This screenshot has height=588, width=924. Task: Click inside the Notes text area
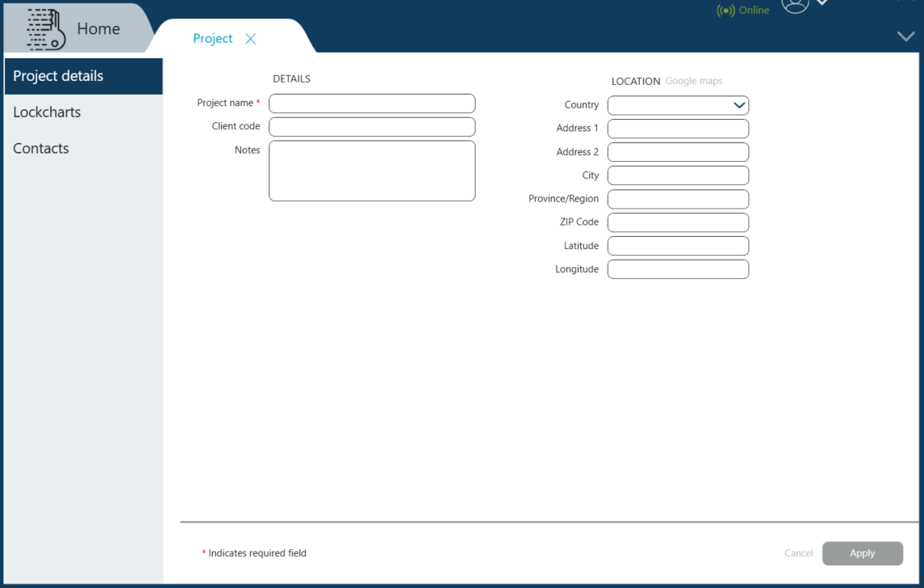click(371, 171)
